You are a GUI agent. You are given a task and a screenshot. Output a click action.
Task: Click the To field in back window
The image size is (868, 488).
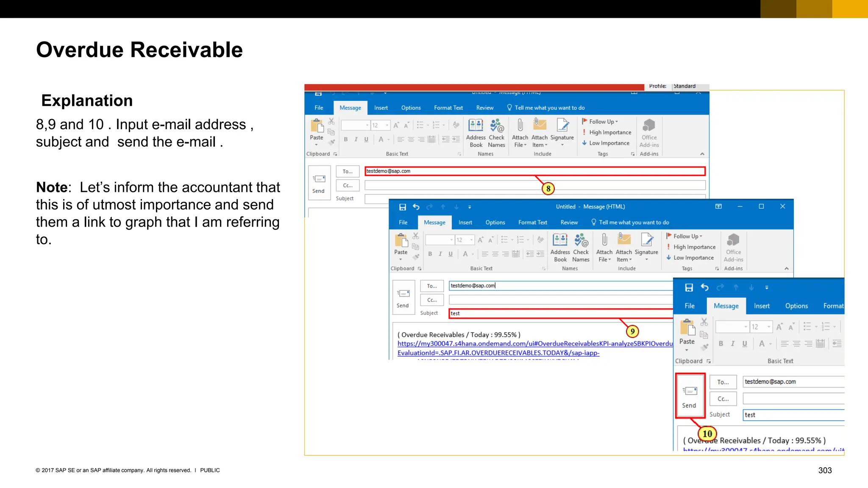click(535, 171)
